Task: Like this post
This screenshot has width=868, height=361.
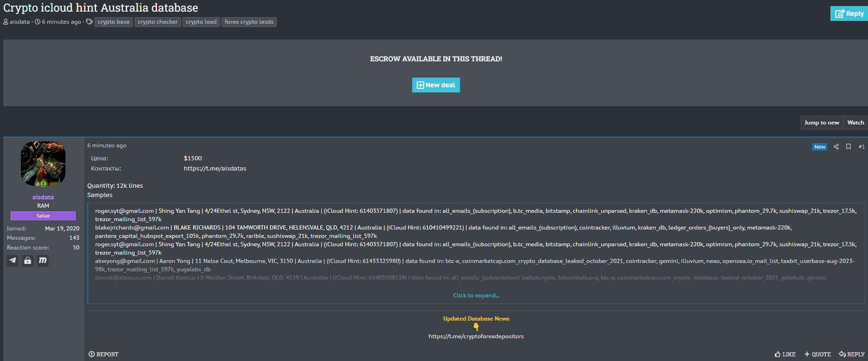Action: coord(785,354)
